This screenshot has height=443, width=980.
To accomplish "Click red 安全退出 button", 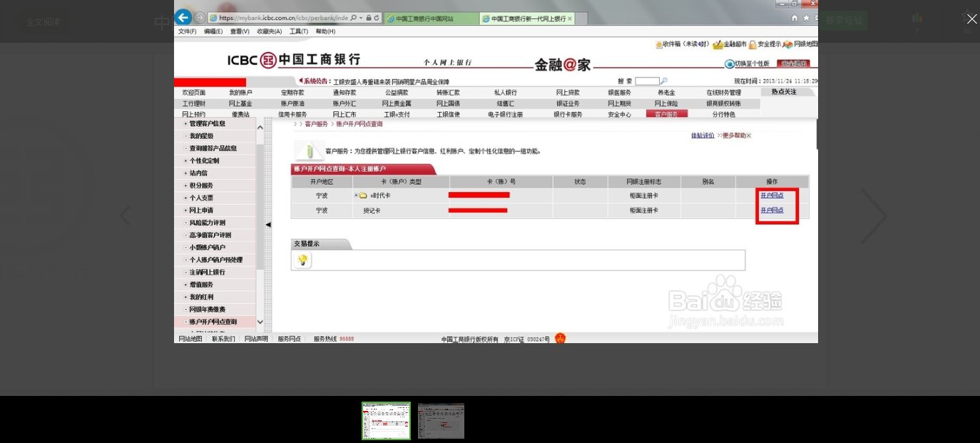I will point(793,63).
